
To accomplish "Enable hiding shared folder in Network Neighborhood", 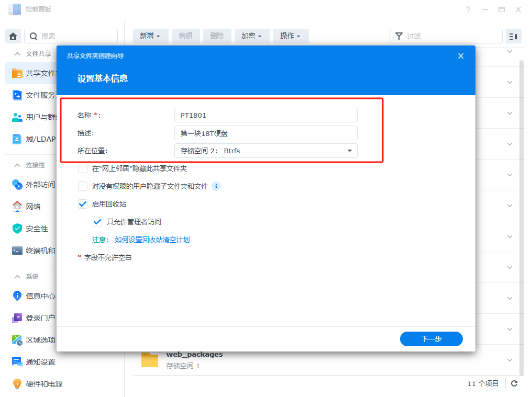I will tap(83, 168).
